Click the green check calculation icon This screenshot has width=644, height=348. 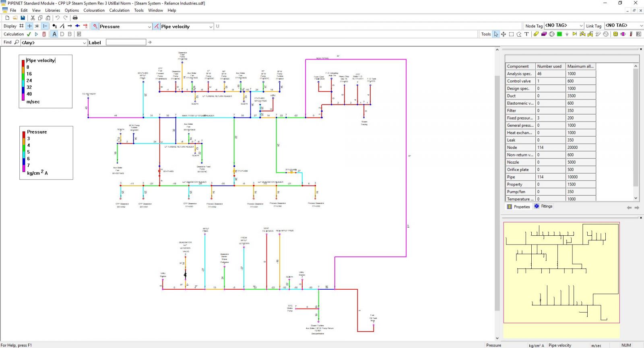coord(29,34)
